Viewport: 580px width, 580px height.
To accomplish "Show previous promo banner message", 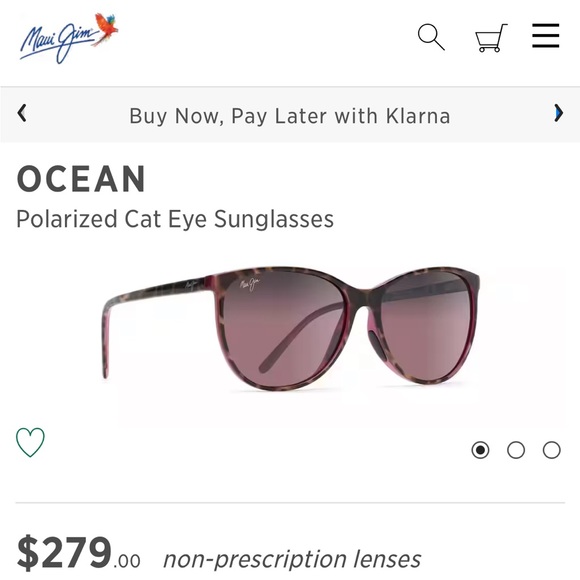I will click(x=22, y=113).
